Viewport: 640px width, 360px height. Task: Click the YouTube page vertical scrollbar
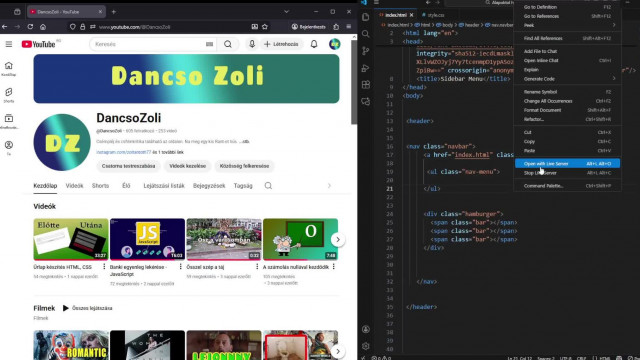pyautogui.click(x=354, y=82)
